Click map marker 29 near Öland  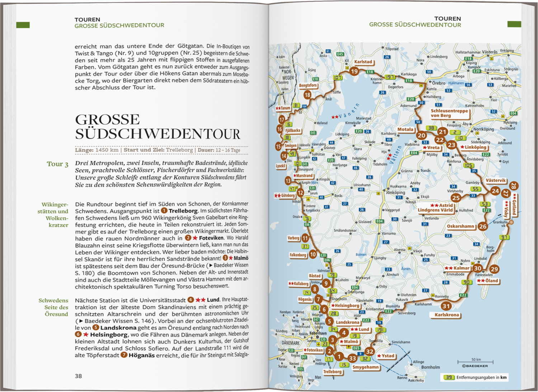tap(494, 269)
